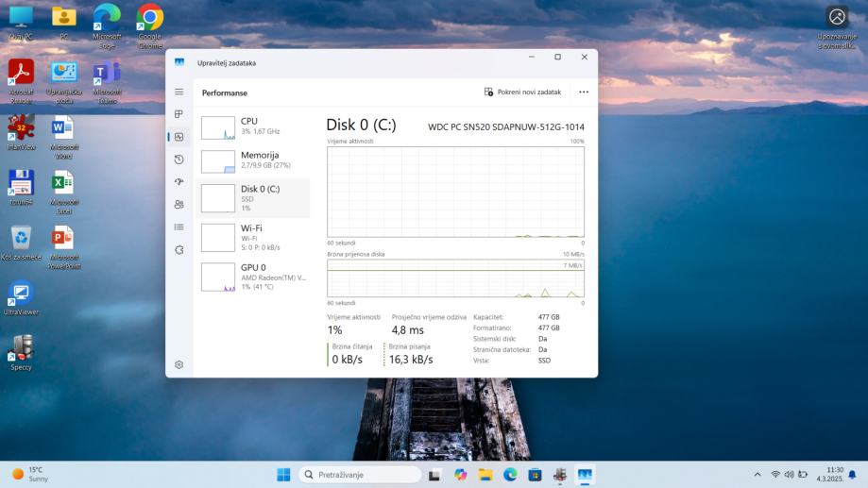Viewport: 868px width, 488px height.
Task: Click the Windows Start button
Action: click(283, 475)
